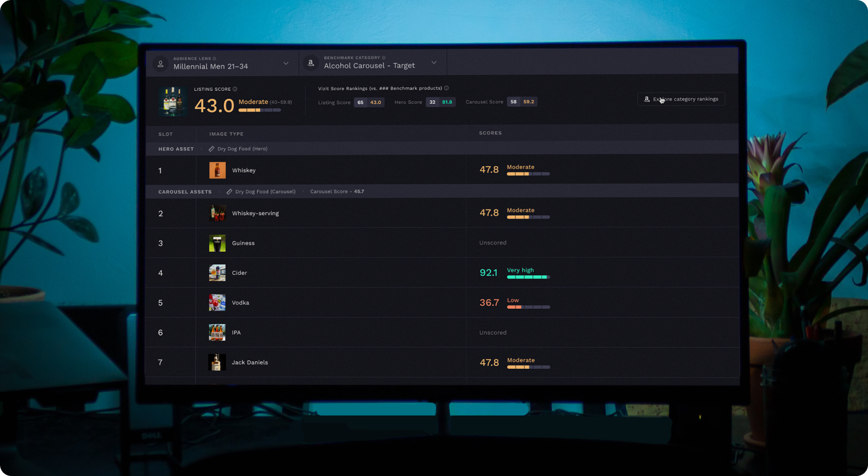
Task: Click the Cider Very high score bar
Action: pyautogui.click(x=528, y=277)
